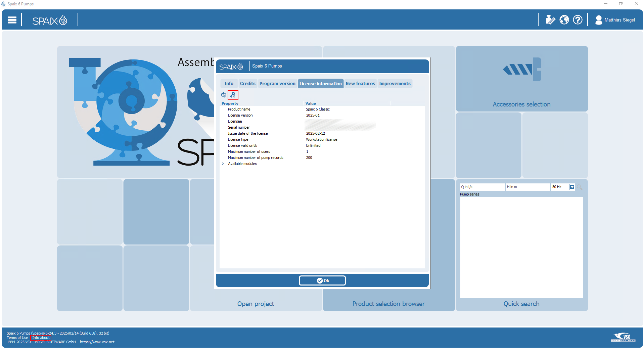The height and width of the screenshot is (349, 644).
Task: Click the SPAIX logo in the header
Action: (x=50, y=20)
